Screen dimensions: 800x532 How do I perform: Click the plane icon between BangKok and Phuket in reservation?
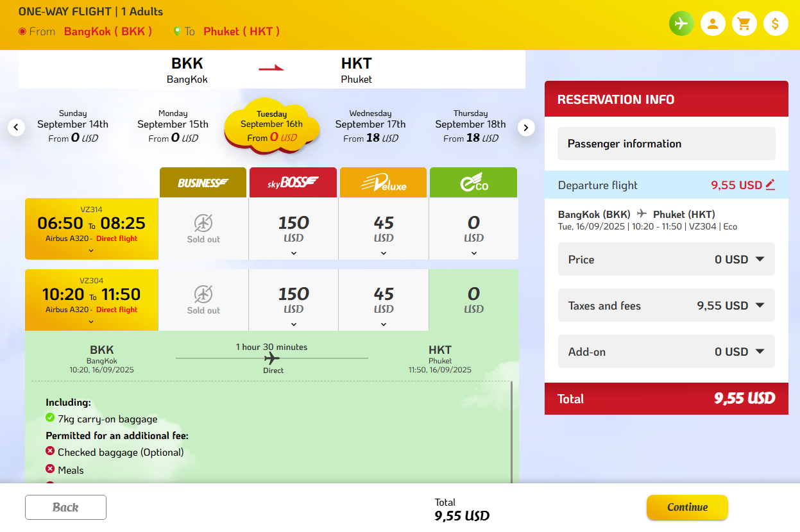tap(642, 214)
